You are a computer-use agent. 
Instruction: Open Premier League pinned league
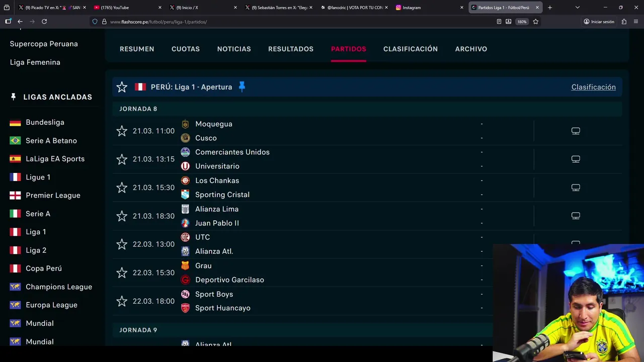pyautogui.click(x=53, y=195)
